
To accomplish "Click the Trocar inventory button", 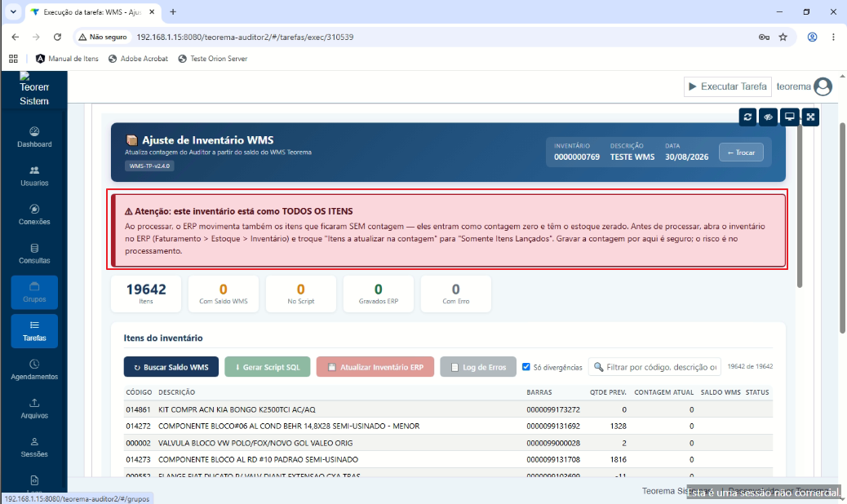I will click(741, 153).
